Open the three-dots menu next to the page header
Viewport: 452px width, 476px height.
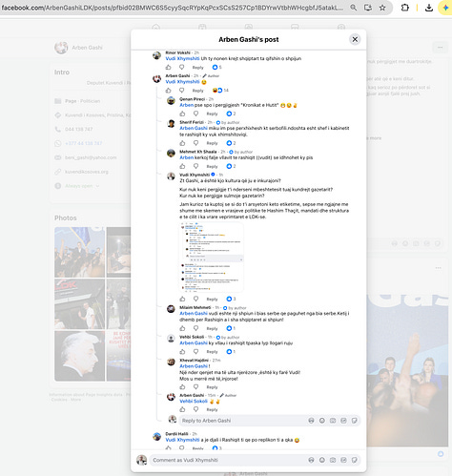click(x=440, y=48)
